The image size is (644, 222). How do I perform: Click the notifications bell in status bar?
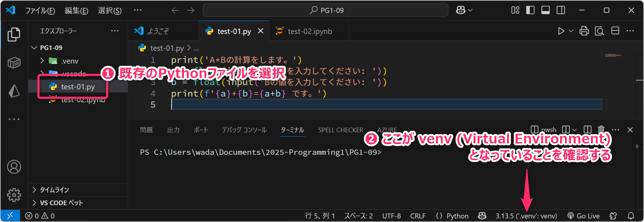click(x=631, y=216)
